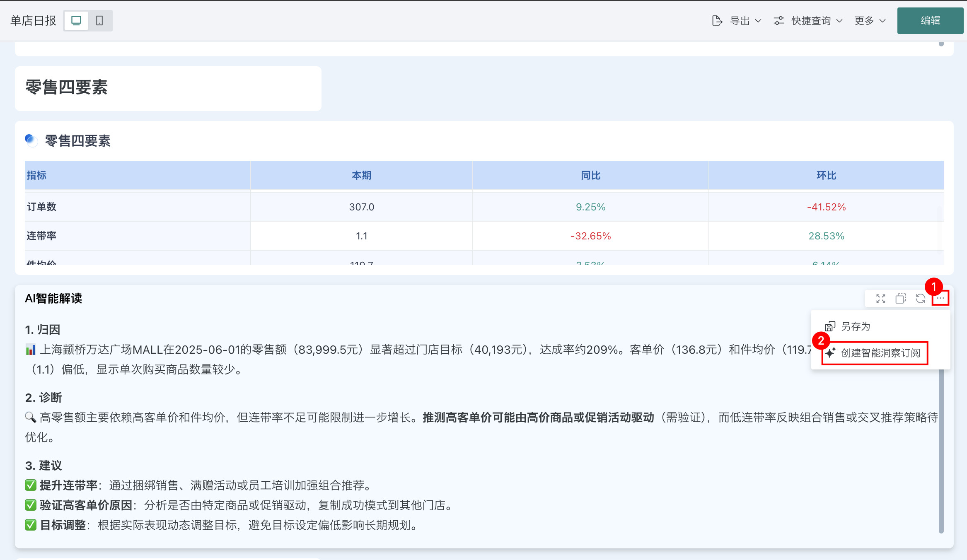
Task: Select 创建智能洞察订阅 menu item
Action: pos(880,353)
